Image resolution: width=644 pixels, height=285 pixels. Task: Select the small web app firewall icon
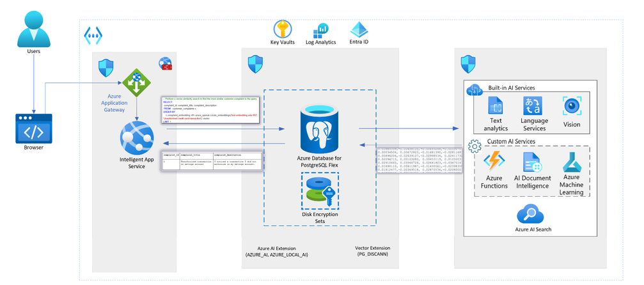(x=165, y=63)
